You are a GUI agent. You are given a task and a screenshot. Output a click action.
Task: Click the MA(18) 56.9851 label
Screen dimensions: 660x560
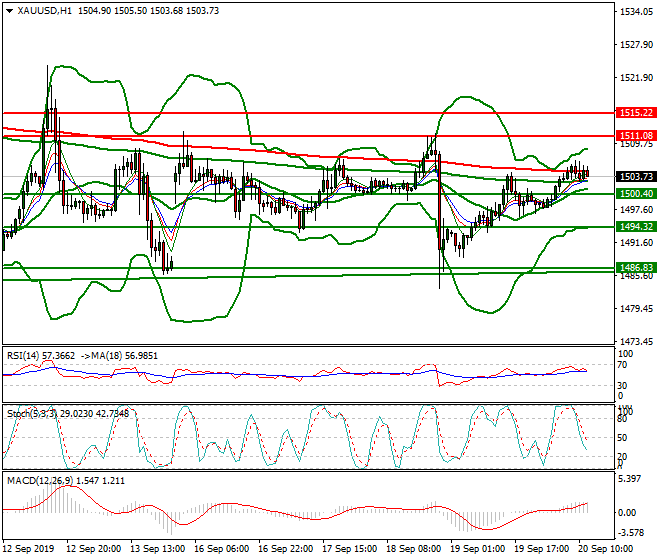tap(125, 356)
